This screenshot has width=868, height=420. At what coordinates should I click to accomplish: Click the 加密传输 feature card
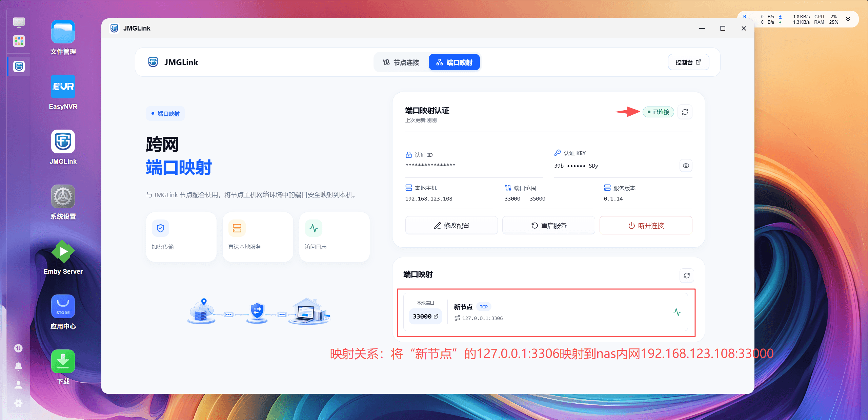(x=181, y=237)
